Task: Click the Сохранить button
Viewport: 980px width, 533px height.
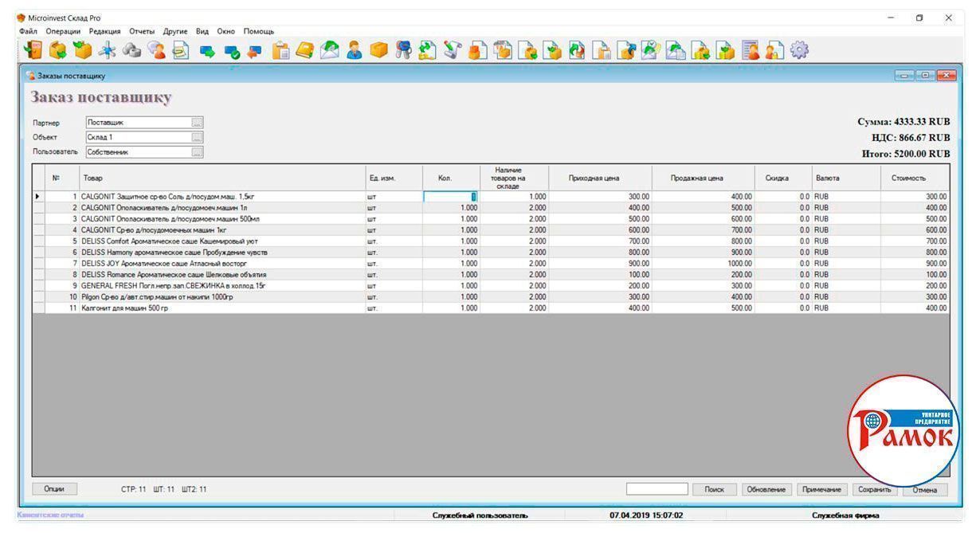Action: pyautogui.click(x=874, y=490)
